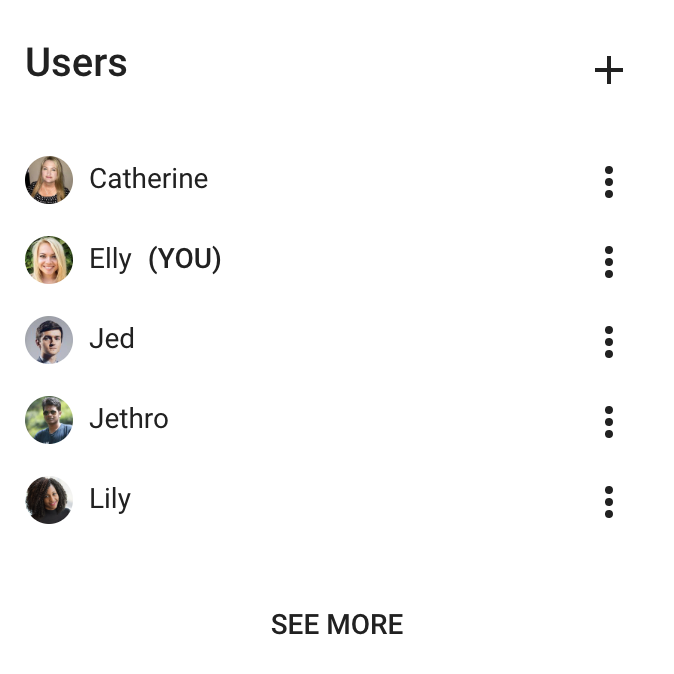
Task: Open Catherine's three-dot options menu
Action: tap(608, 181)
